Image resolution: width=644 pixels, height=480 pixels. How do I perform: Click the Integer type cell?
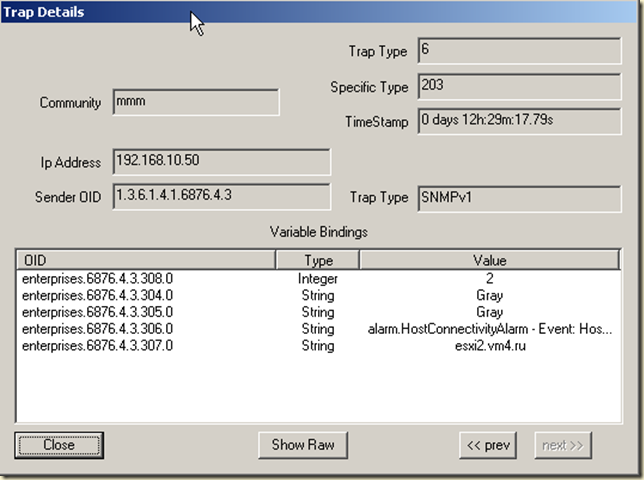click(318, 279)
